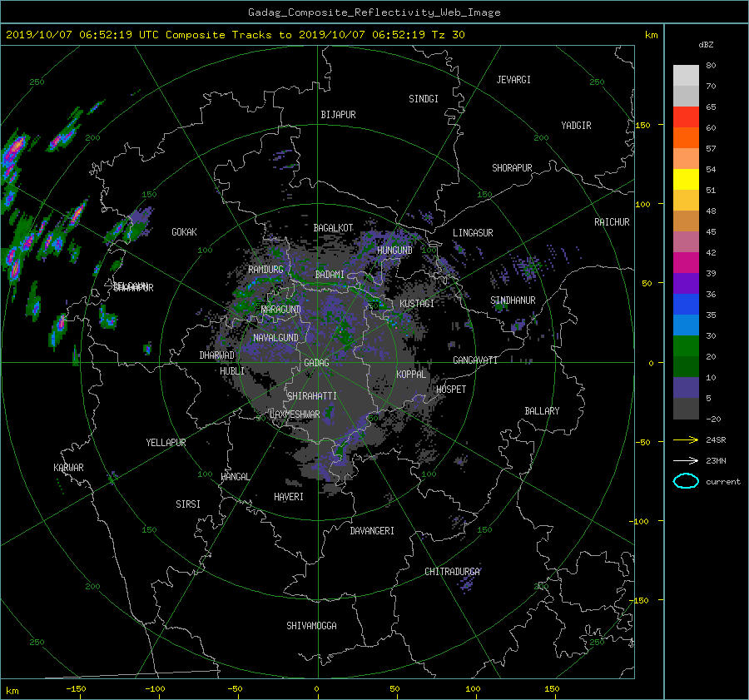Click the HUBLI city label
This screenshot has width=749, height=700.
[x=232, y=371]
